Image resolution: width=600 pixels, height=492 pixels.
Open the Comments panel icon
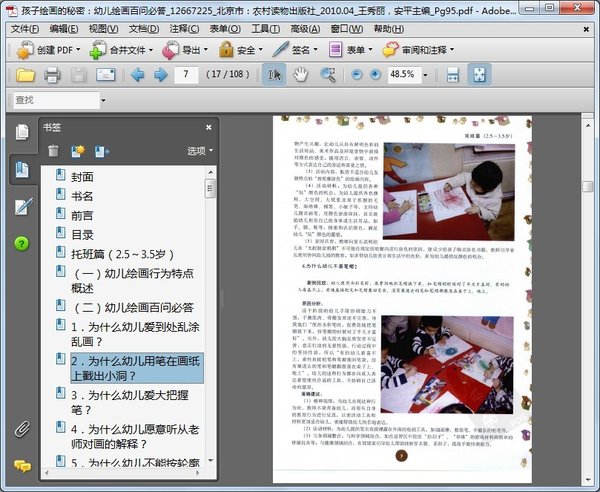pyautogui.click(x=21, y=466)
